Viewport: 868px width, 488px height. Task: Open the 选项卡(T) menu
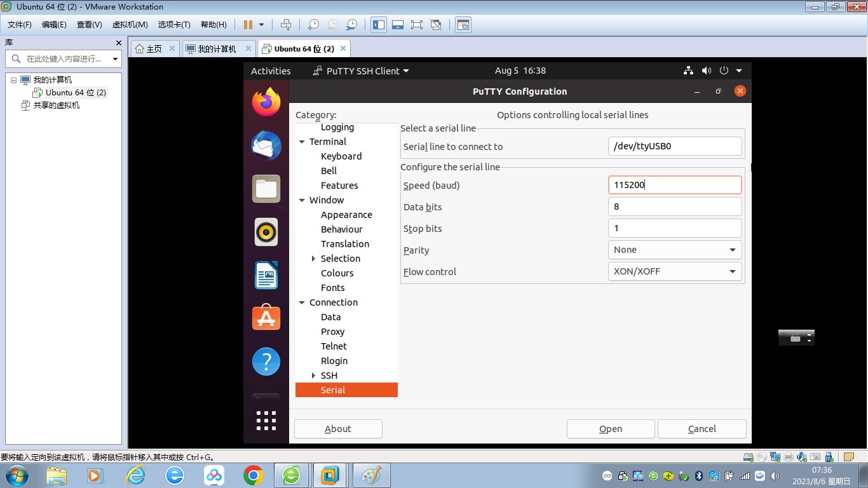click(x=174, y=25)
